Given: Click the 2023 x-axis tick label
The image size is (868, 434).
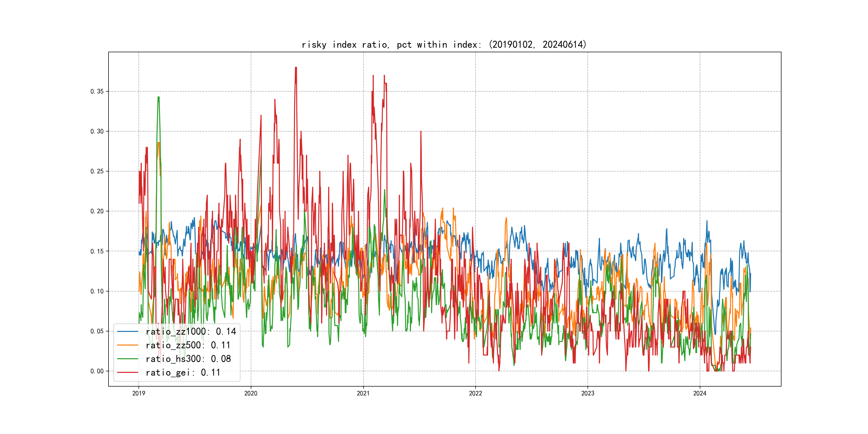Looking at the screenshot, I should (x=588, y=393).
